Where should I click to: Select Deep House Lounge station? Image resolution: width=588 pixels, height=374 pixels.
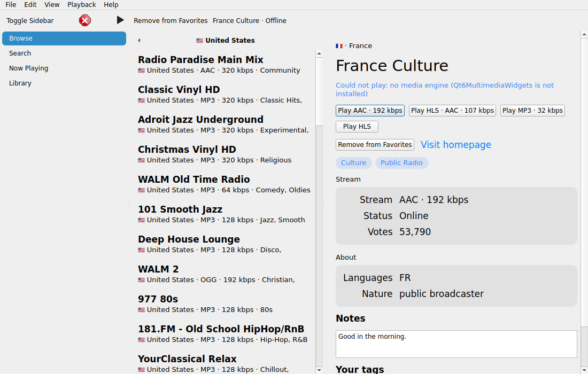(225, 244)
